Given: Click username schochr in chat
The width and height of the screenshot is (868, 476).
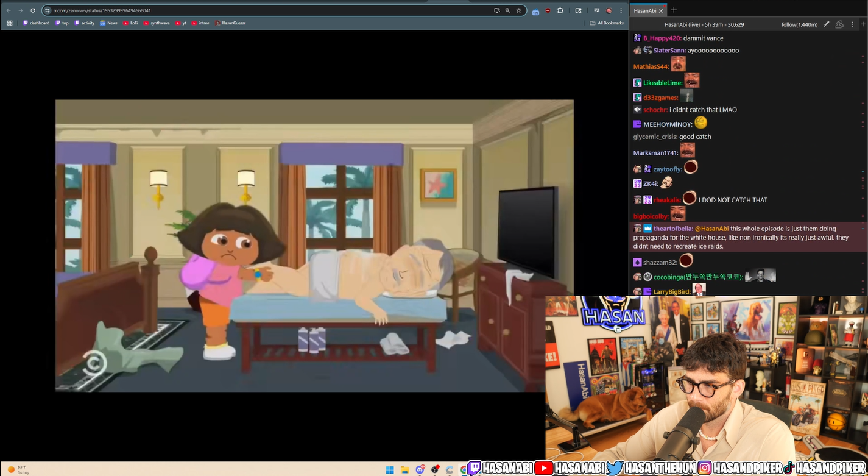Looking at the screenshot, I should pyautogui.click(x=655, y=110).
